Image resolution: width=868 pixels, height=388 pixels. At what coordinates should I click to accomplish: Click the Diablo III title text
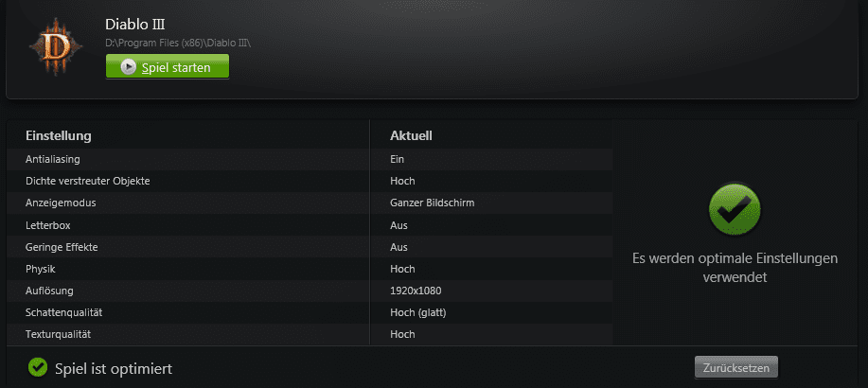pos(135,25)
